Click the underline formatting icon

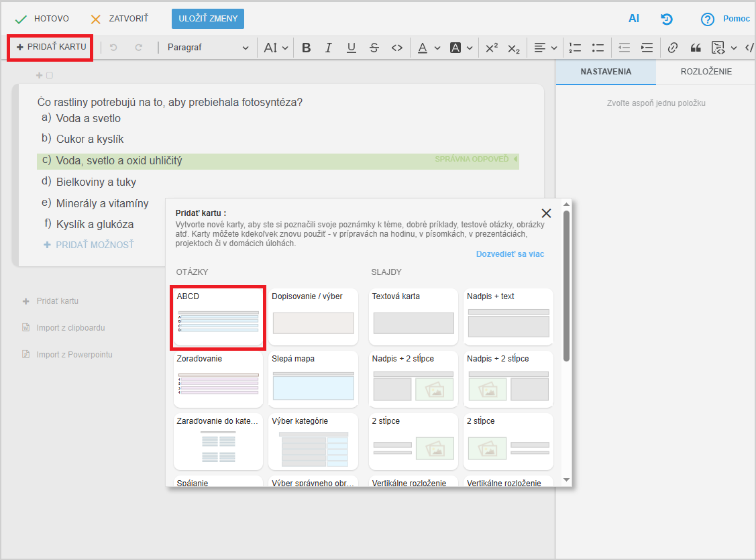click(x=351, y=48)
